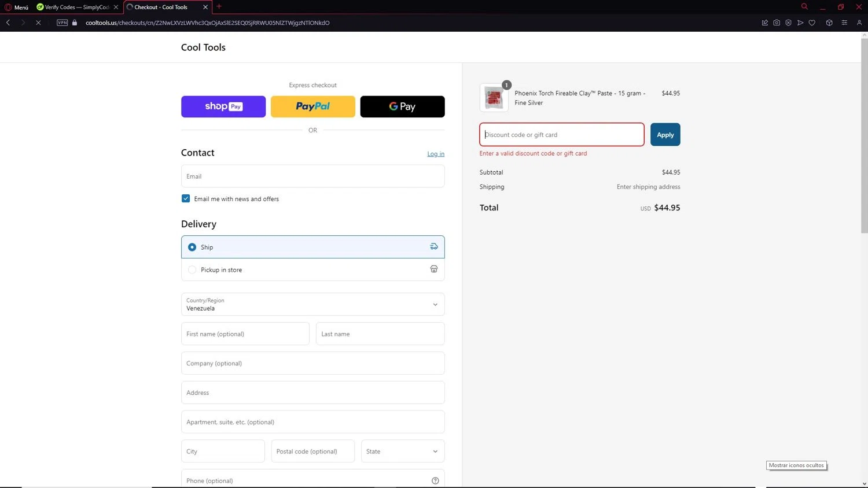868x488 pixels.
Task: Take a snapshot with camera icon
Action: point(777,23)
